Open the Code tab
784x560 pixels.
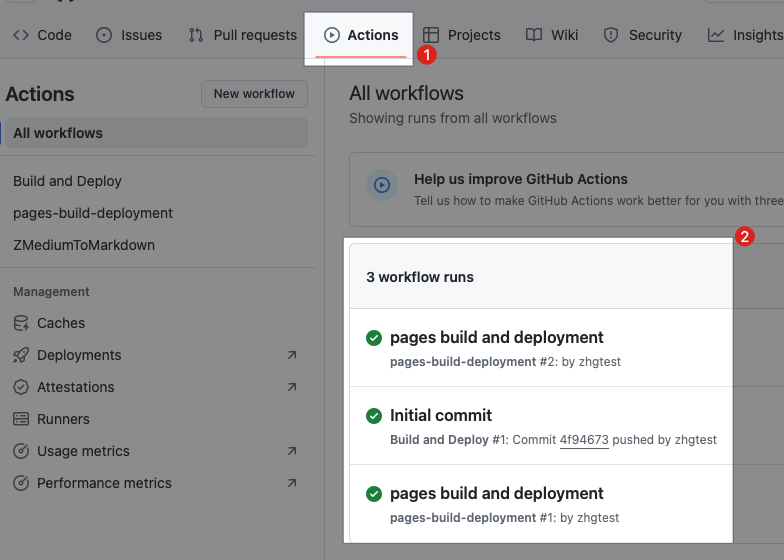42,35
